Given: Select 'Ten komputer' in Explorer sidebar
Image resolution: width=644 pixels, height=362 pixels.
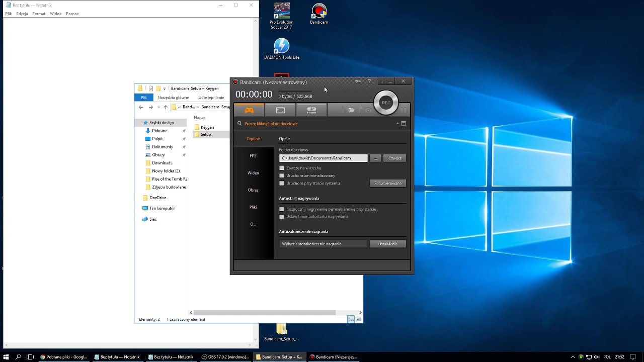Looking at the screenshot, I should (x=162, y=208).
